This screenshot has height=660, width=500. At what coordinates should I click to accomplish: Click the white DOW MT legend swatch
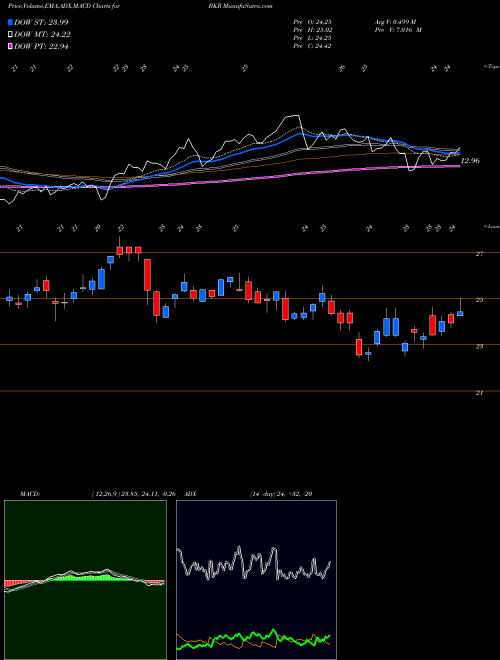point(11,35)
